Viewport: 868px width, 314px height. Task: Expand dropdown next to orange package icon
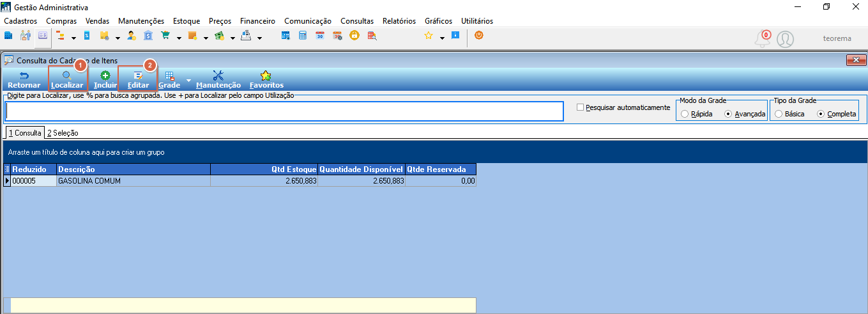(x=206, y=38)
